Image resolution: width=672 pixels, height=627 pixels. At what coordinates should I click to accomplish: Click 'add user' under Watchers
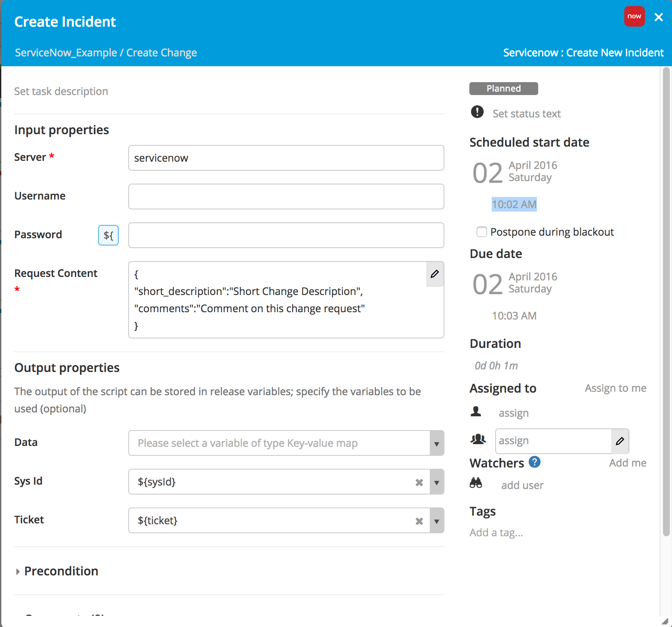522,485
